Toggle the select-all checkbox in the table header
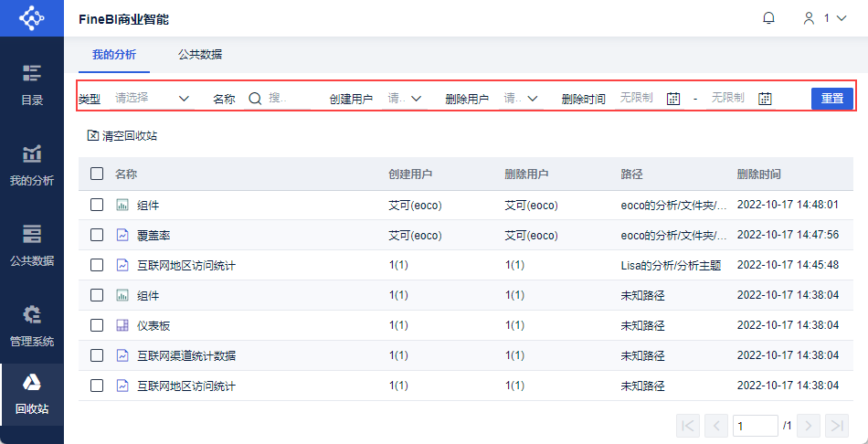868x444 pixels. [x=97, y=174]
